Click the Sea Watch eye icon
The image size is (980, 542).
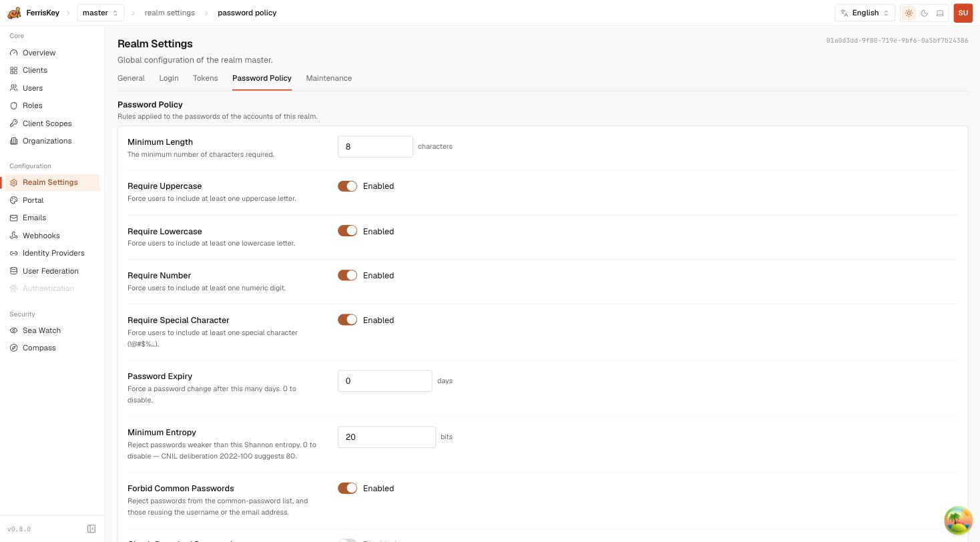coord(14,330)
